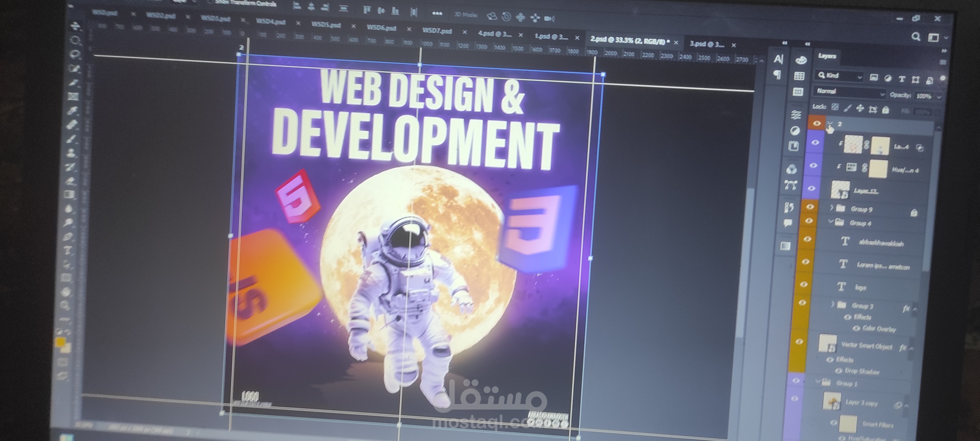Open the Swatches grid panel icon
This screenshot has height=441, width=980.
(799, 76)
